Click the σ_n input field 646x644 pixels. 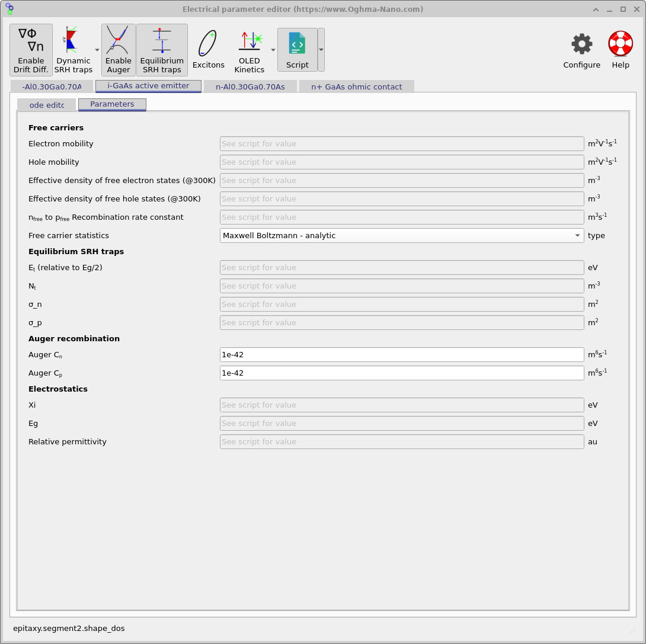(x=402, y=305)
